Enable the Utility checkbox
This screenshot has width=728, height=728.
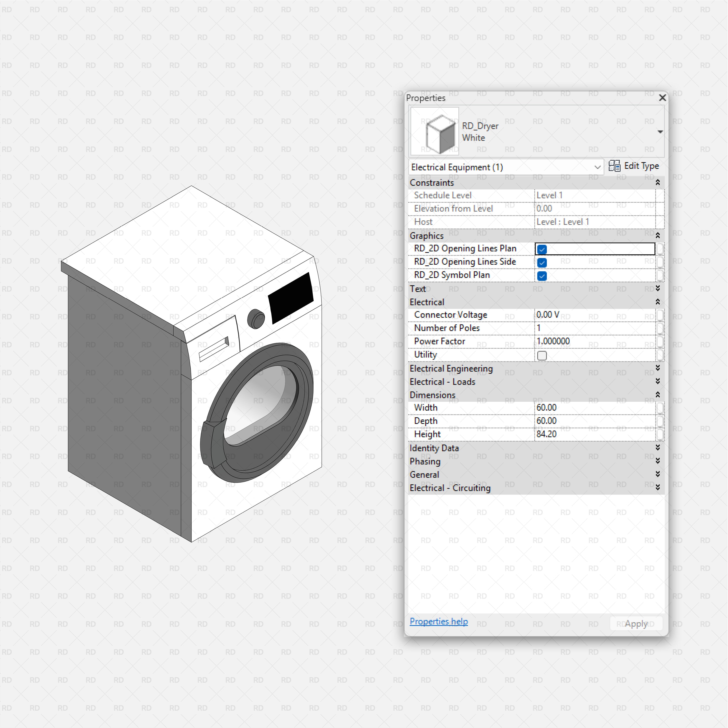(x=542, y=355)
